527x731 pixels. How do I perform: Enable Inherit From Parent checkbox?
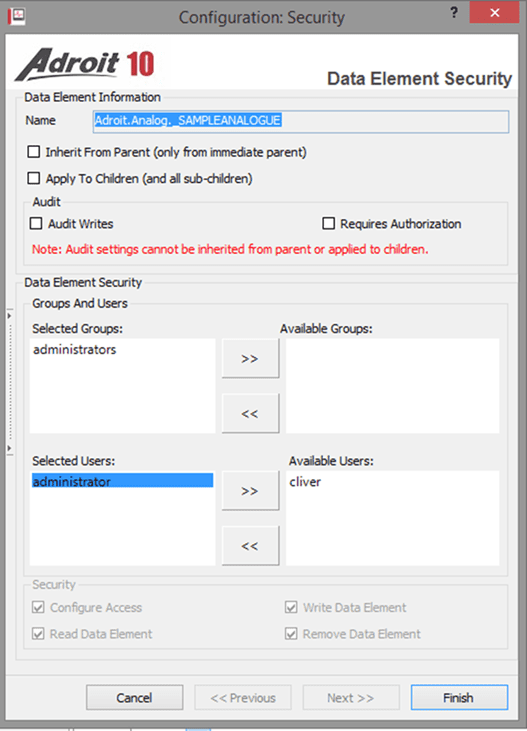tap(34, 152)
